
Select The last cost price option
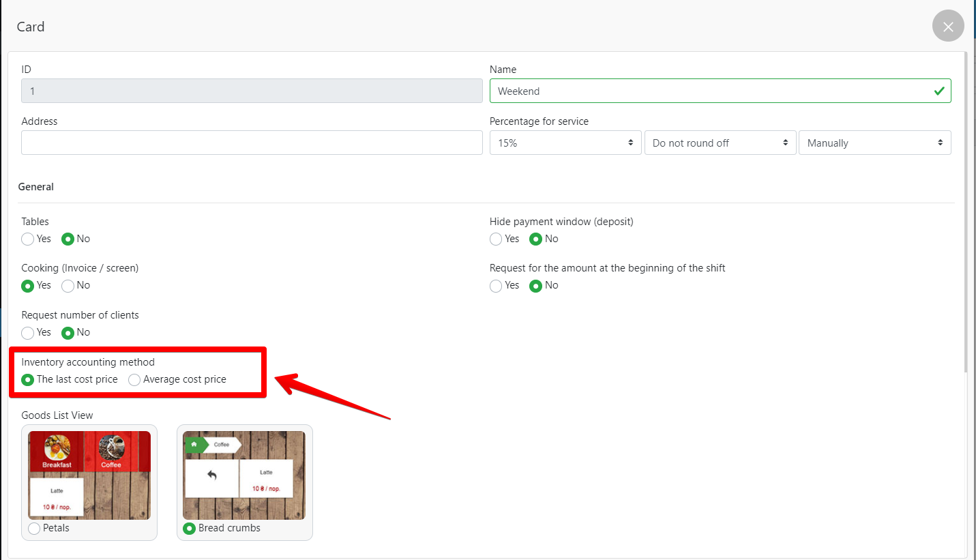pos(28,379)
